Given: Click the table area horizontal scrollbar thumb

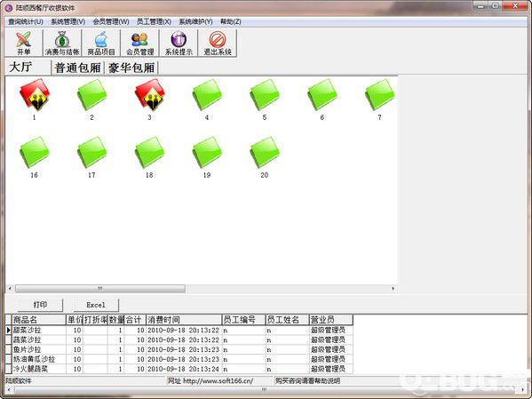Looking at the screenshot, I should coord(100,288).
